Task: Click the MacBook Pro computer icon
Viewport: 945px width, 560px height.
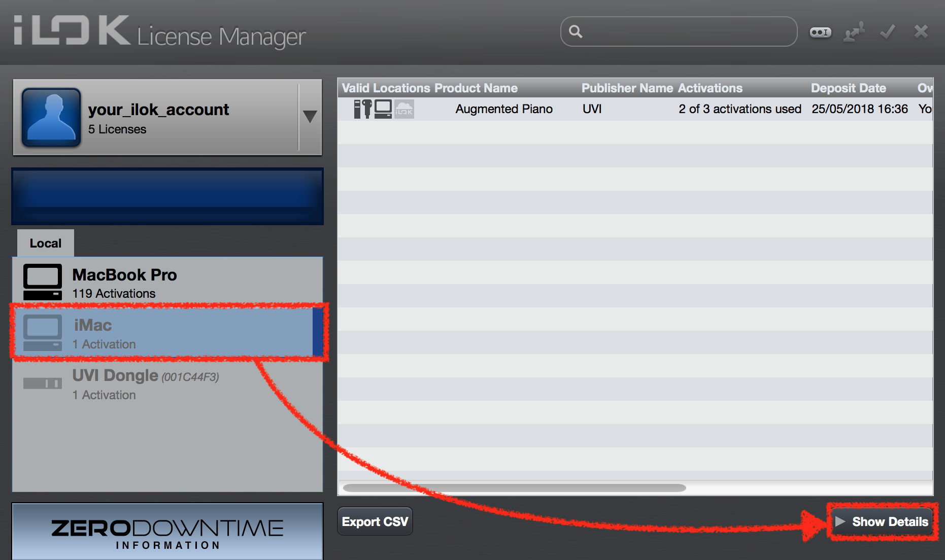Action: pos(43,282)
